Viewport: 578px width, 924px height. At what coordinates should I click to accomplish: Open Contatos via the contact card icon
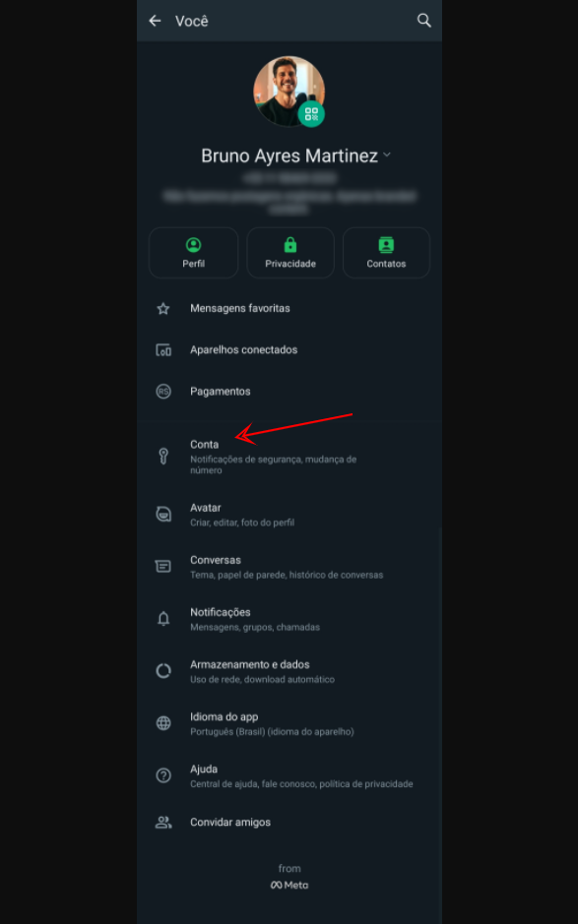pos(386,243)
